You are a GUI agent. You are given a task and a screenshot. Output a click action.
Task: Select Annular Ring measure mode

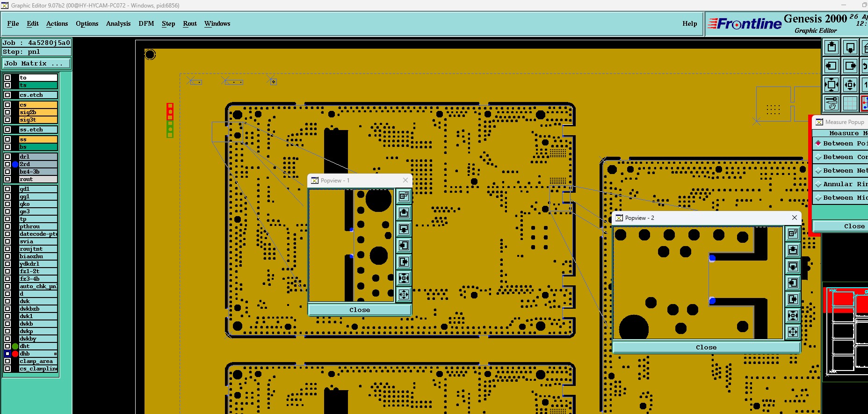pos(840,184)
